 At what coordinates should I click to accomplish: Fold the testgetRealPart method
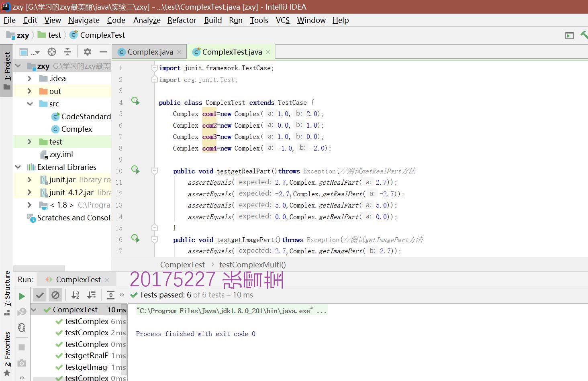click(x=155, y=171)
